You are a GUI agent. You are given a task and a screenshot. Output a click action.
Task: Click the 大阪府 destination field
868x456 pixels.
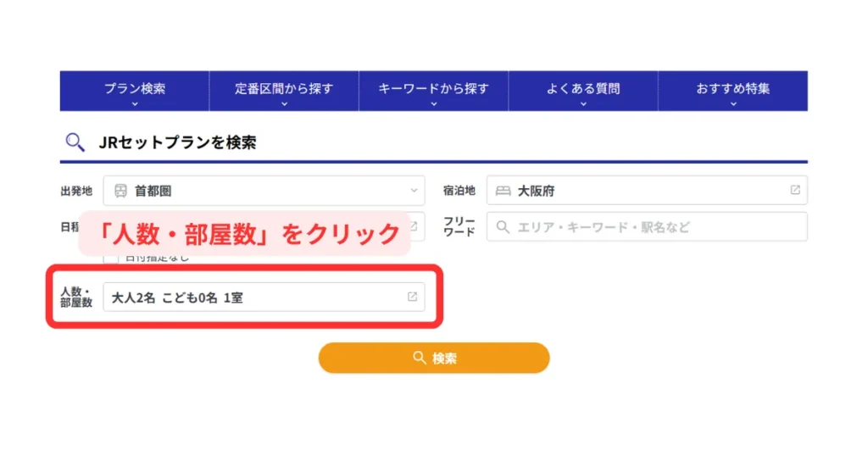click(644, 191)
